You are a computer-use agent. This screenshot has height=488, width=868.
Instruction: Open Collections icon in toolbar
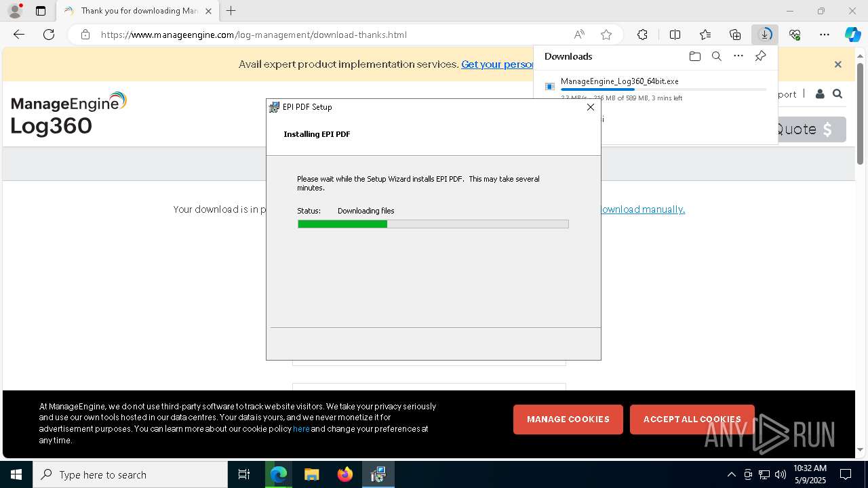point(735,35)
